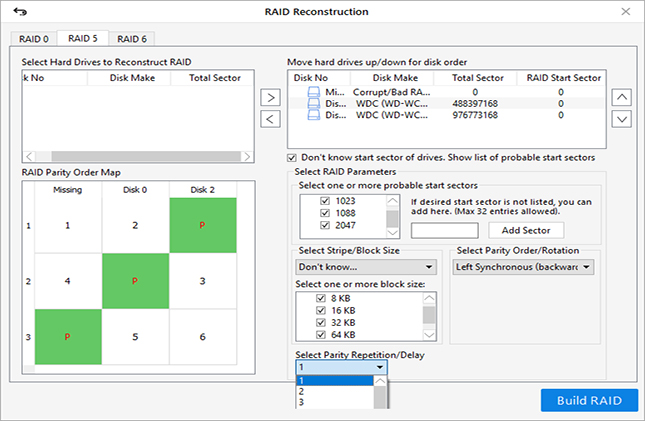Viewport: 645px width, 421px height.
Task: Uncheck the don't know start sector checkbox
Action: [x=292, y=158]
